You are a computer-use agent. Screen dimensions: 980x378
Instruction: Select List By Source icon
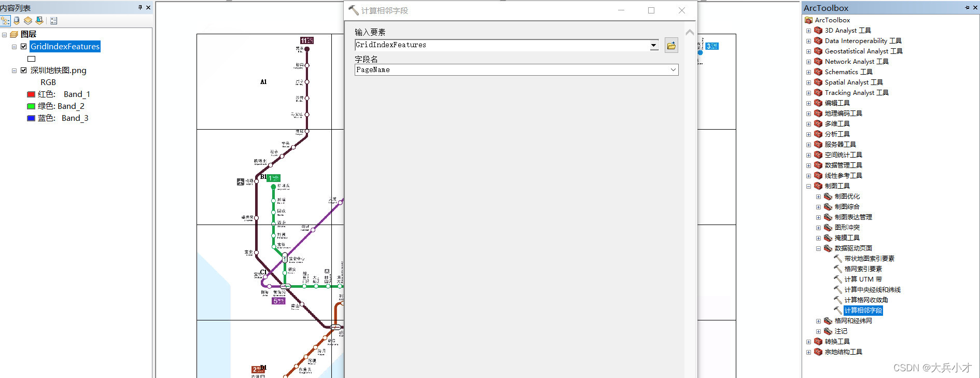point(17,21)
